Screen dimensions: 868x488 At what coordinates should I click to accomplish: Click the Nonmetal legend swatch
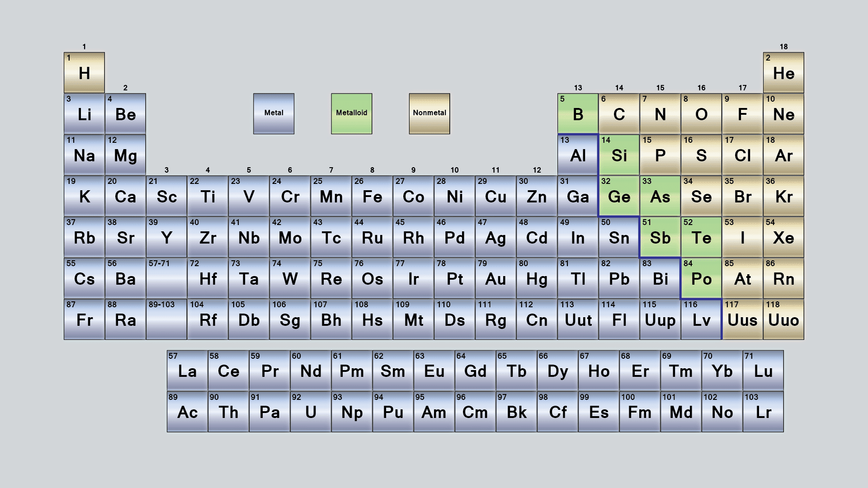(429, 113)
